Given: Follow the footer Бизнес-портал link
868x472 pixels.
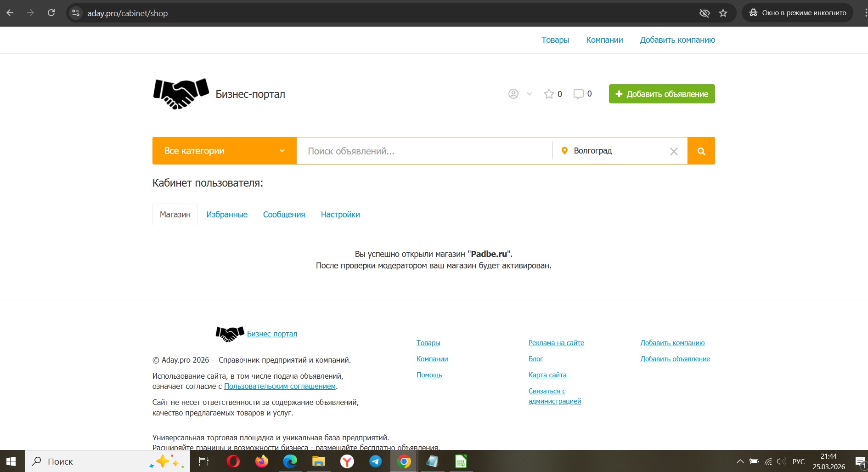Looking at the screenshot, I should click(x=272, y=334).
